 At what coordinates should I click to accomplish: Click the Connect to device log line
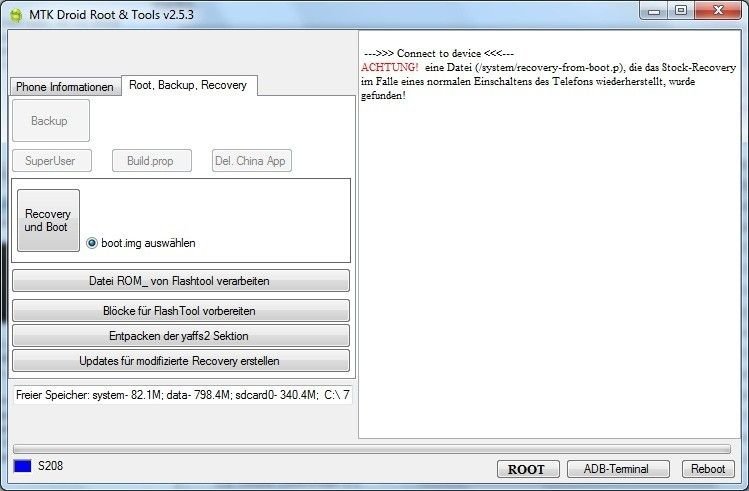439,53
